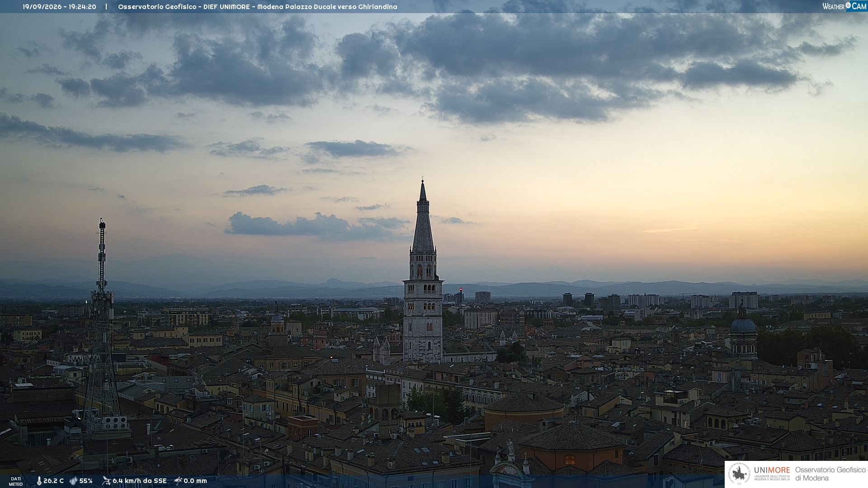Click the UNIMORE university seal emblem
Screen dimensions: 868x488
740,474
